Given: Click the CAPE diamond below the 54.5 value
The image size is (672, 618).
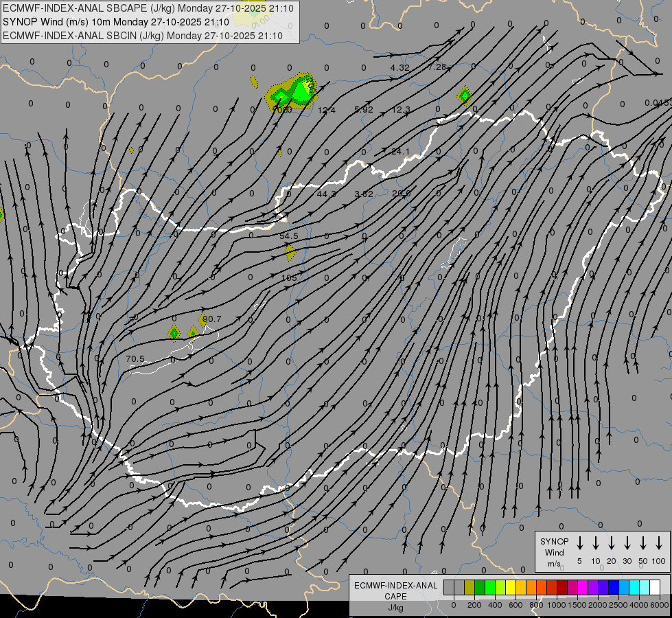Looking at the screenshot, I should [290, 252].
